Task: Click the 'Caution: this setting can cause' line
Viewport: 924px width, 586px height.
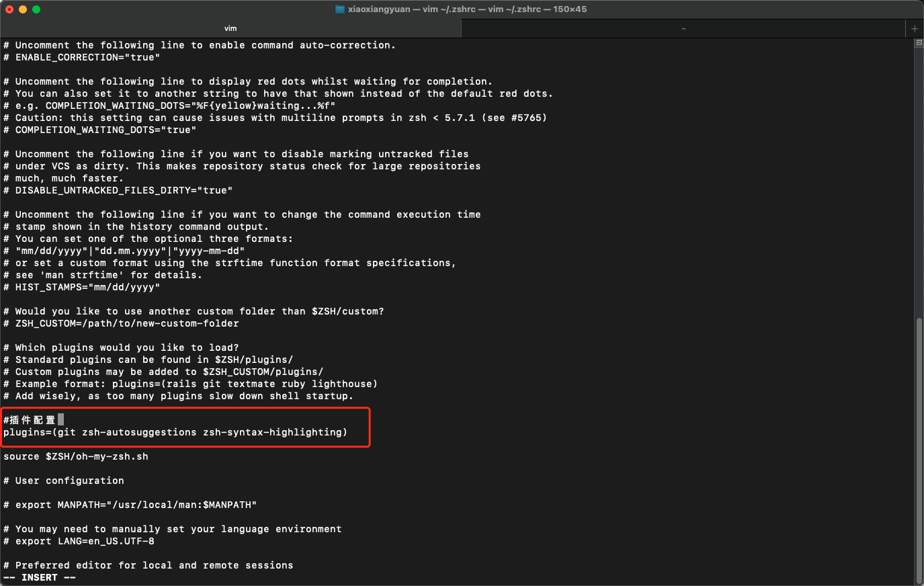Action: 276,118
